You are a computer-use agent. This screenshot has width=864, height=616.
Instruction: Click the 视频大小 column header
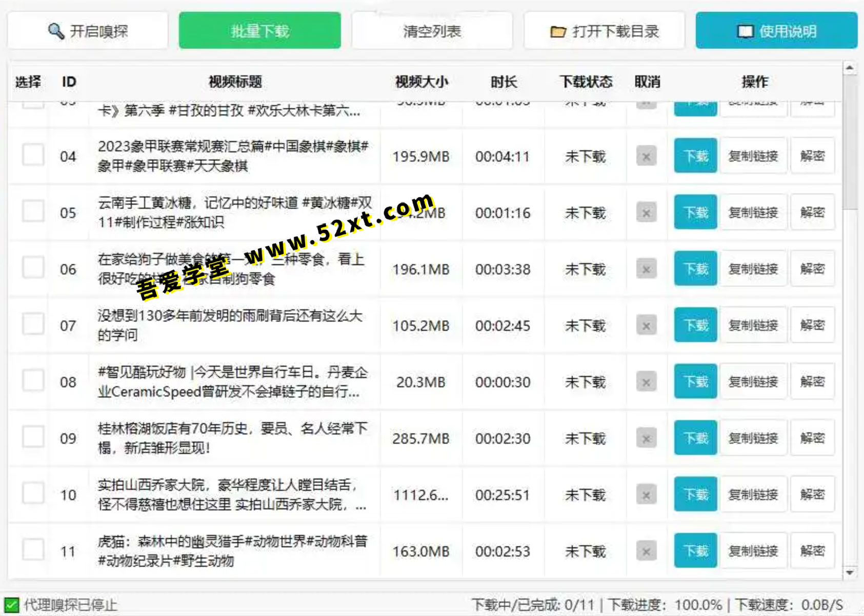[x=421, y=82]
